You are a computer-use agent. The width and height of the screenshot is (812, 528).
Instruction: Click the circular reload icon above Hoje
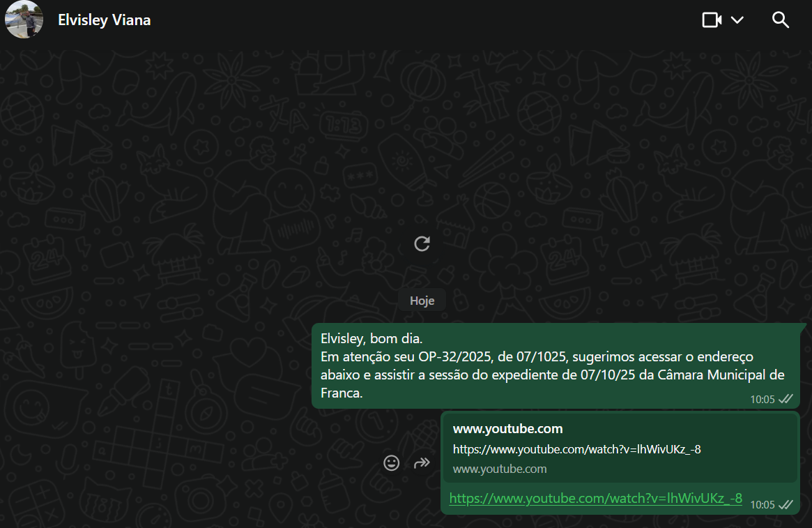coord(422,243)
